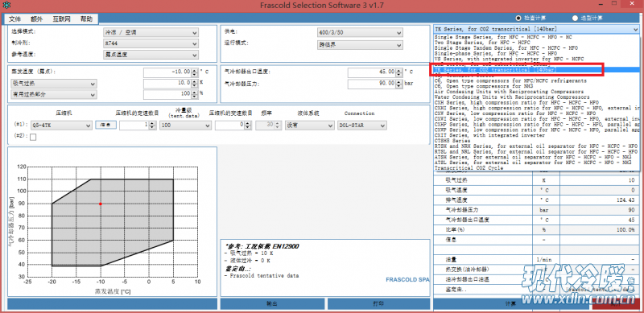Click the Frascold snowflake app icon
Viewport: 644px width, 313px height.
click(6, 6)
